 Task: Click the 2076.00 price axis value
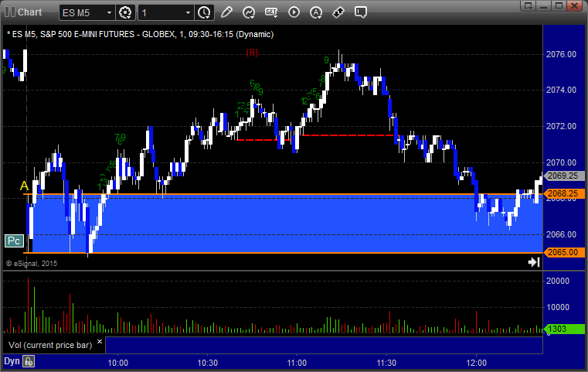click(561, 54)
